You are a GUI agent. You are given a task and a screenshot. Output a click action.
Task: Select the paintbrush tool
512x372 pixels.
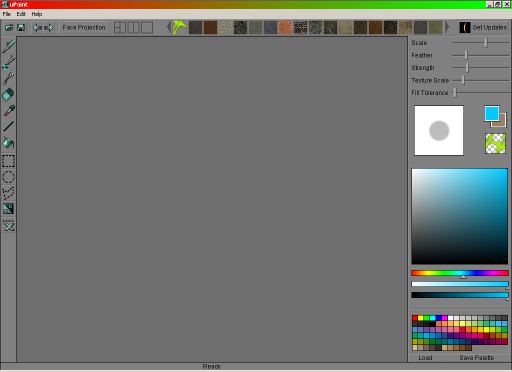(x=9, y=46)
